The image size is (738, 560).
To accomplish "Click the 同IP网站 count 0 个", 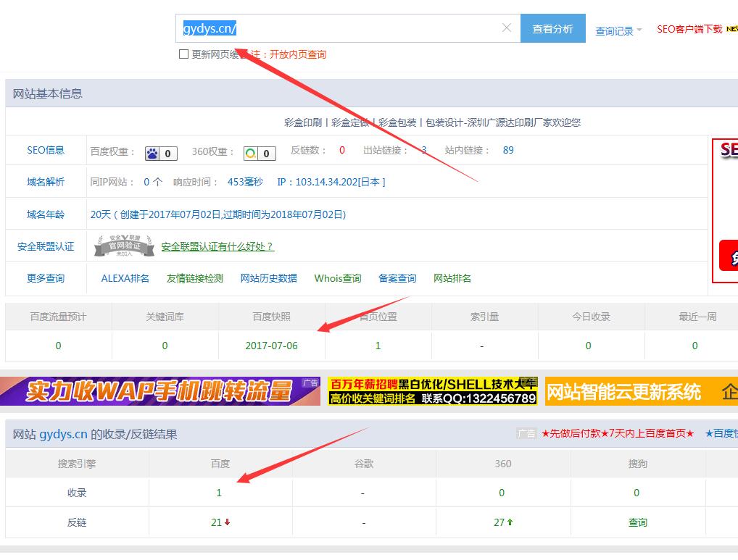I will (153, 182).
